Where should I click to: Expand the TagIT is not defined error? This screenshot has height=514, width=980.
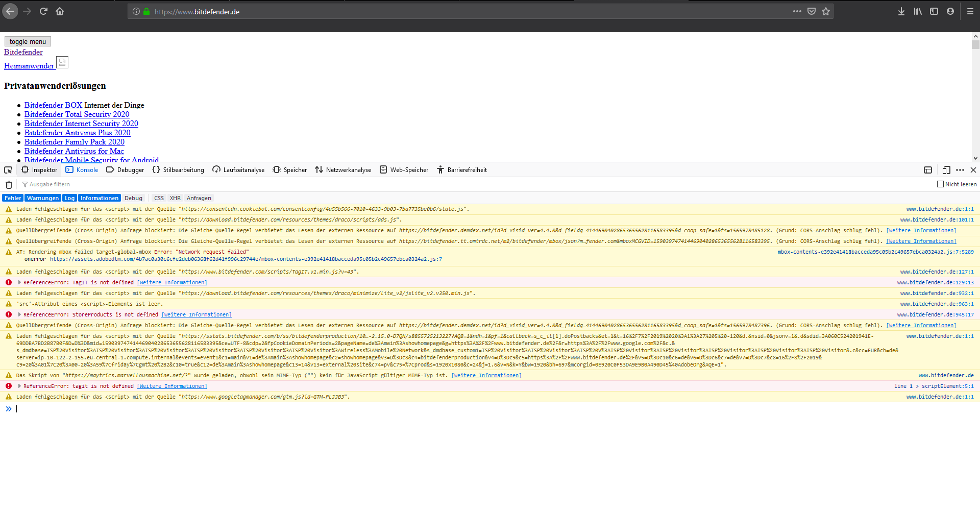(x=19, y=282)
